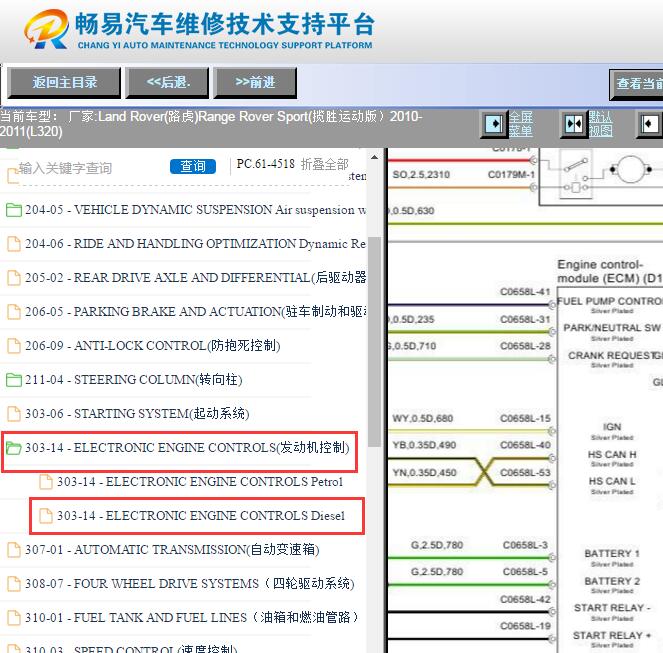This screenshot has width=663, height=653.
Task: Open 204-06 Ride and Handling Optimization
Action: pos(195,244)
